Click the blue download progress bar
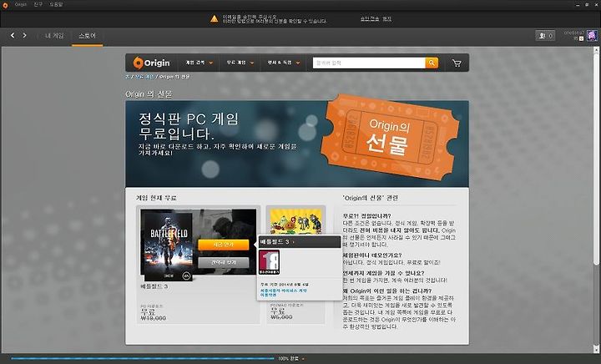 143,359
